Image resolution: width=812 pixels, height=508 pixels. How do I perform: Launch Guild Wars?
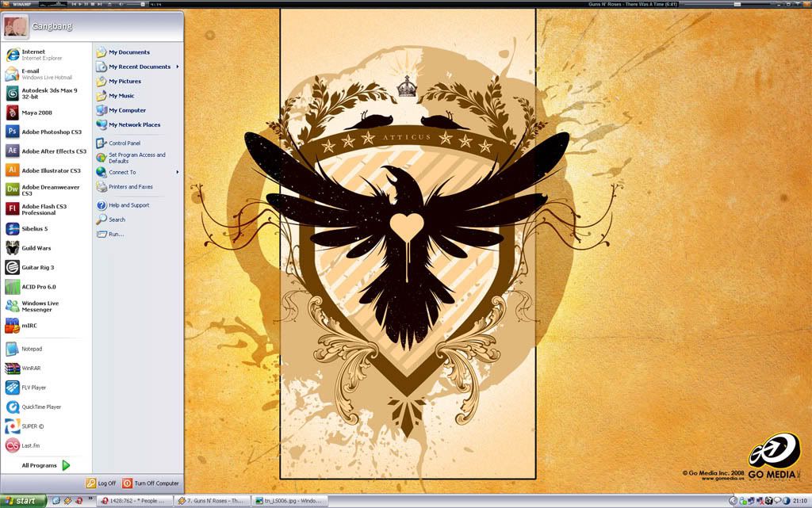[45, 248]
